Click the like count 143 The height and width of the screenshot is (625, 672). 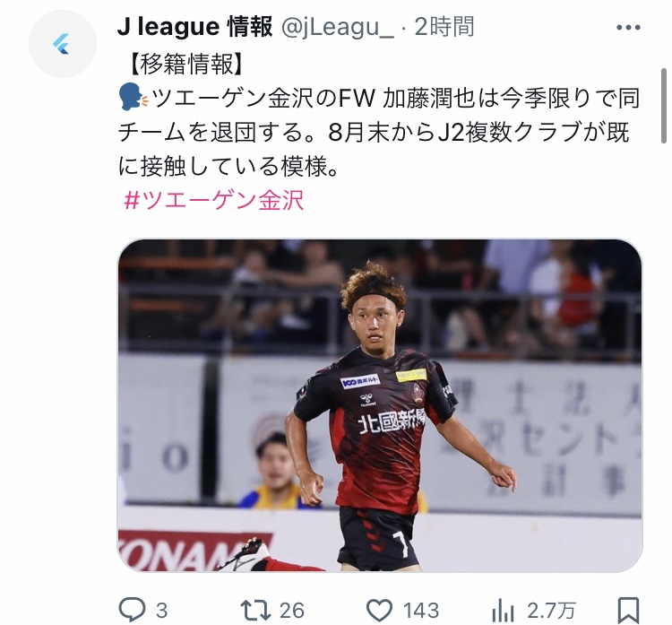coord(421,611)
